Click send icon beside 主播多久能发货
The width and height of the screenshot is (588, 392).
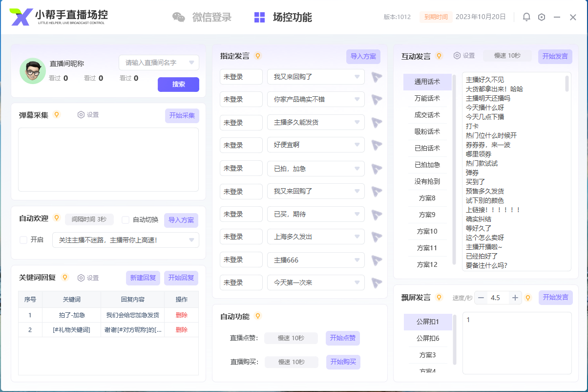(376, 122)
